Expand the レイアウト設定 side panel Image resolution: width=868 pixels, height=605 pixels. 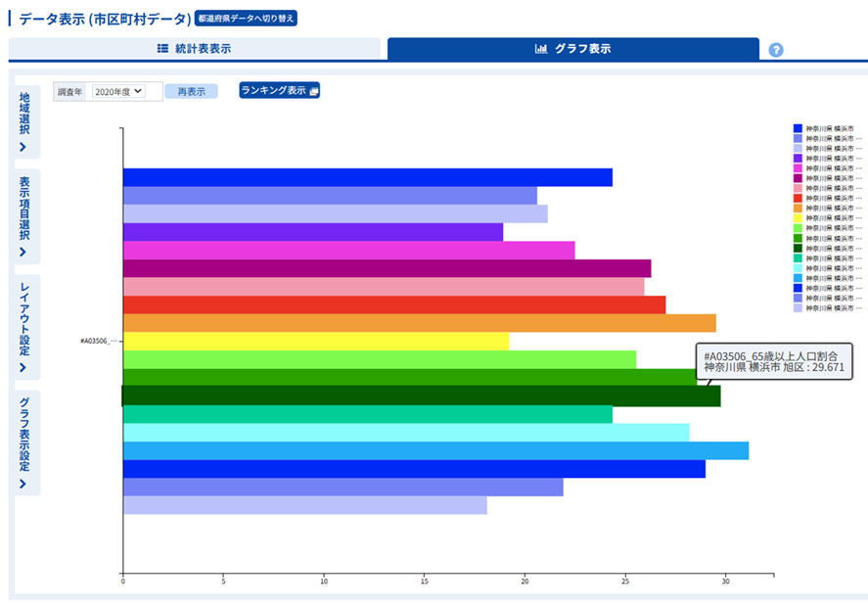25,328
